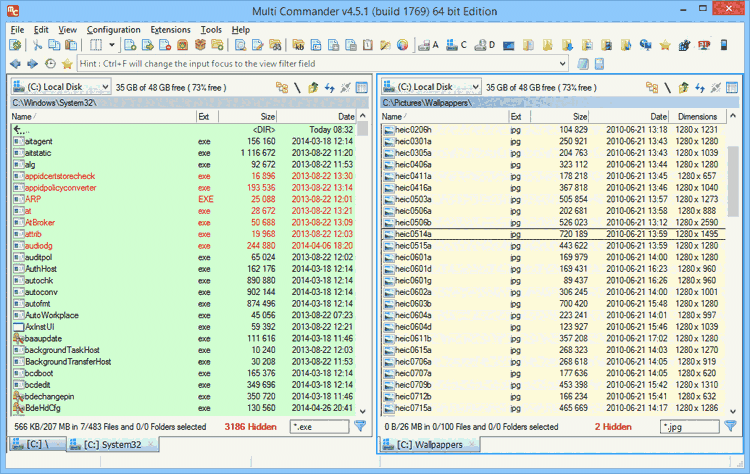The height and width of the screenshot is (474, 750).
Task: Click the view file magnifier icon
Action: tap(241, 45)
